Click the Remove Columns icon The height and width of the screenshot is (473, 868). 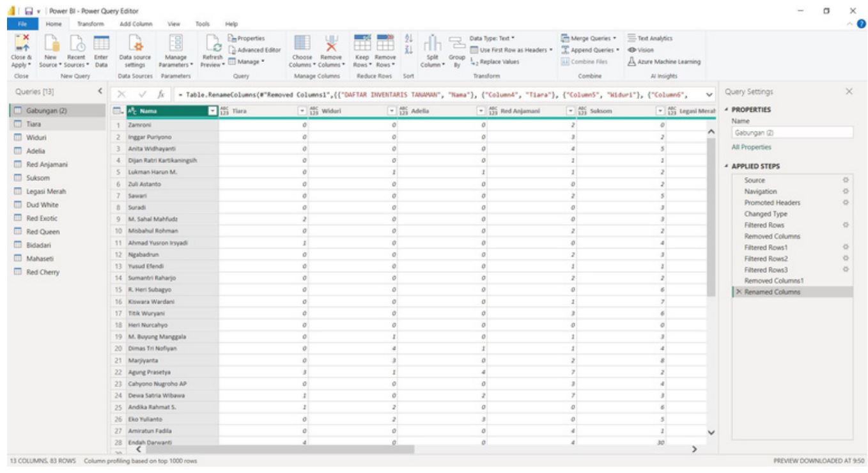click(331, 43)
